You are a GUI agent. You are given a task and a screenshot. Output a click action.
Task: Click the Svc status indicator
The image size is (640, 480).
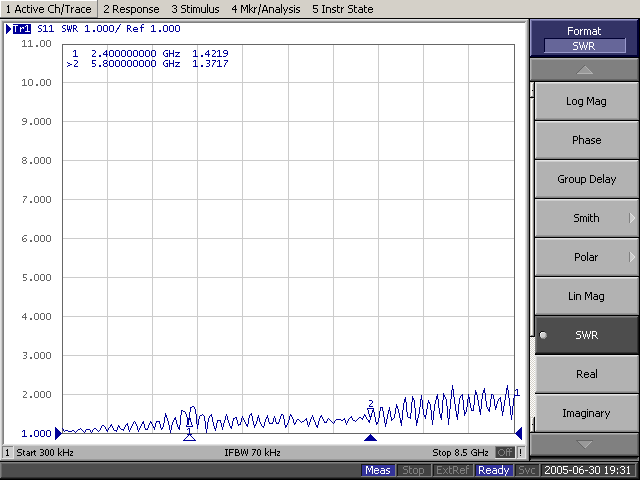click(x=527, y=470)
